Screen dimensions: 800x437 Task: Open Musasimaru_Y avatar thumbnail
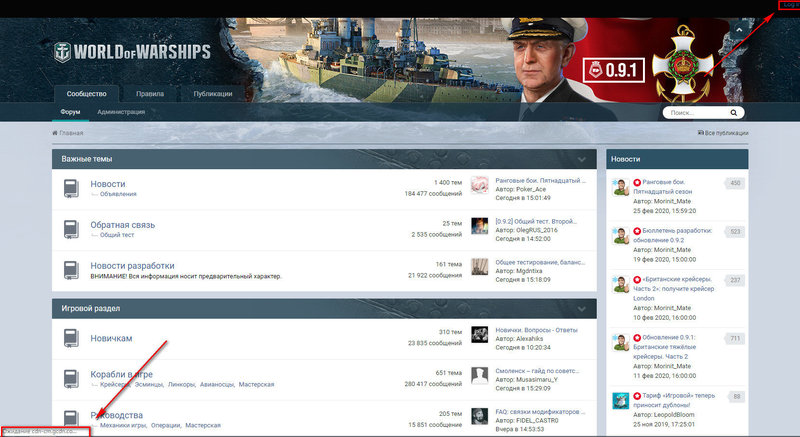point(479,375)
